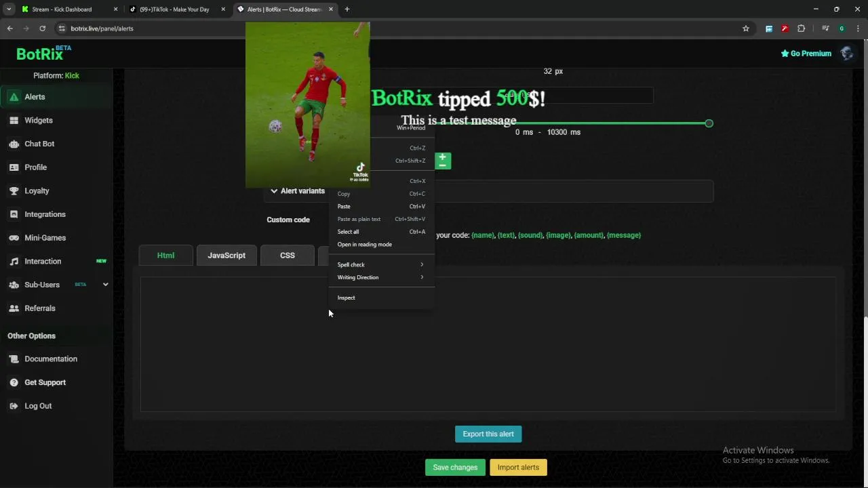This screenshot has width=868, height=488.
Task: View site information icon in address bar
Action: coord(62,28)
